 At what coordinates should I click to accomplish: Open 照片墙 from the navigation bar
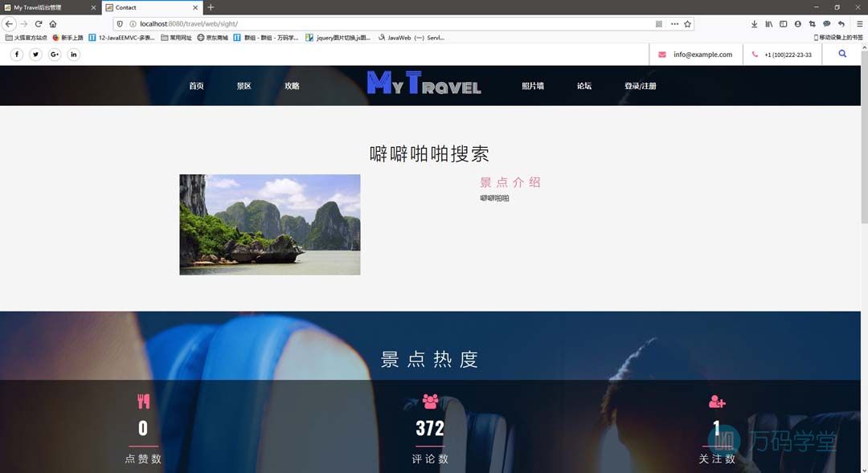tap(532, 86)
